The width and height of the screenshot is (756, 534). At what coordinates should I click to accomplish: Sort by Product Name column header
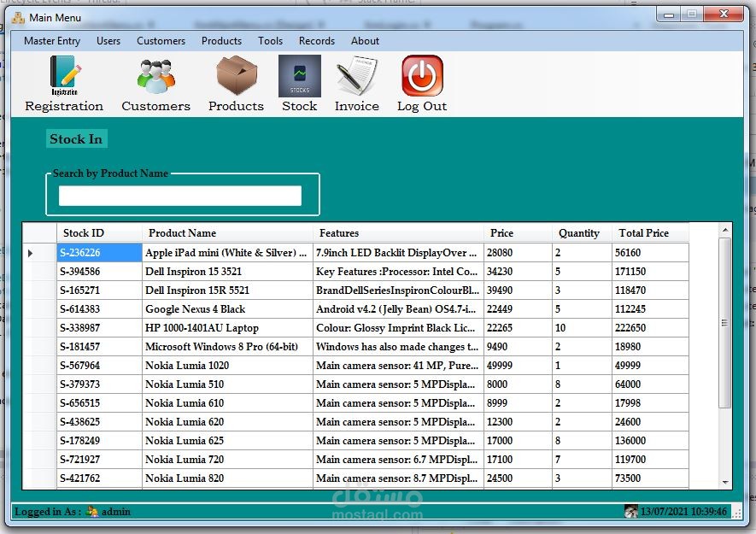tap(227, 233)
